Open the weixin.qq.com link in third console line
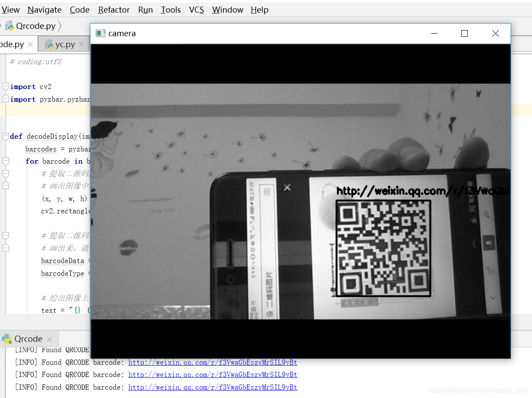Viewport: 532px width, 398px height. tap(213, 374)
